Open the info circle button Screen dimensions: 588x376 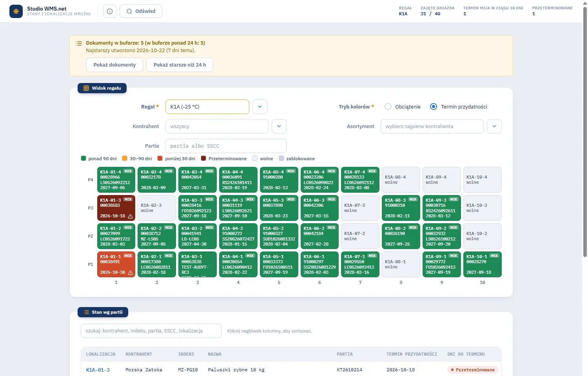click(110, 11)
